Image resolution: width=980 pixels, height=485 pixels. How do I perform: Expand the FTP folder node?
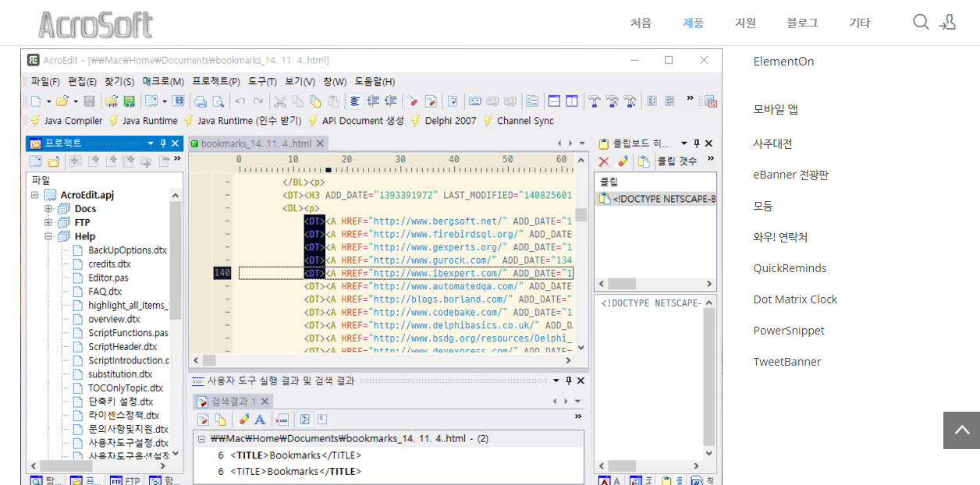[48, 222]
